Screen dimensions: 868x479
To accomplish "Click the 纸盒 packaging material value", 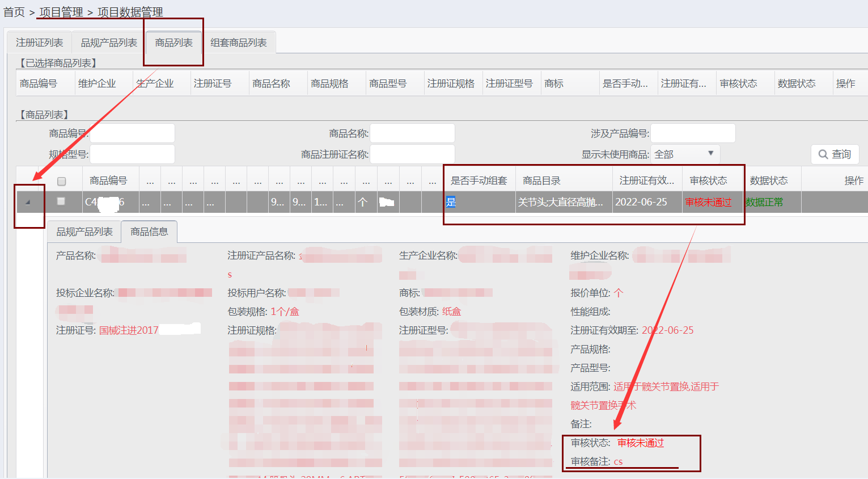I will pos(452,312).
